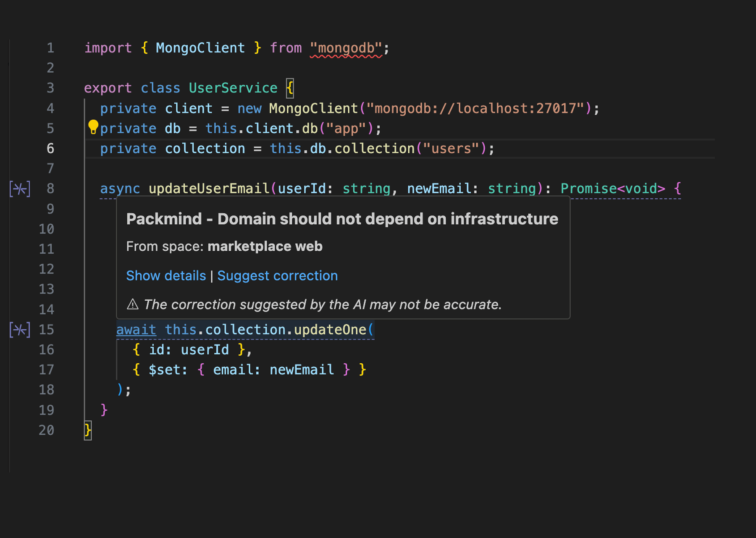Viewport: 756px width, 538px height.
Task: Click the yellow lightbulb code action icon
Action: pos(93,126)
